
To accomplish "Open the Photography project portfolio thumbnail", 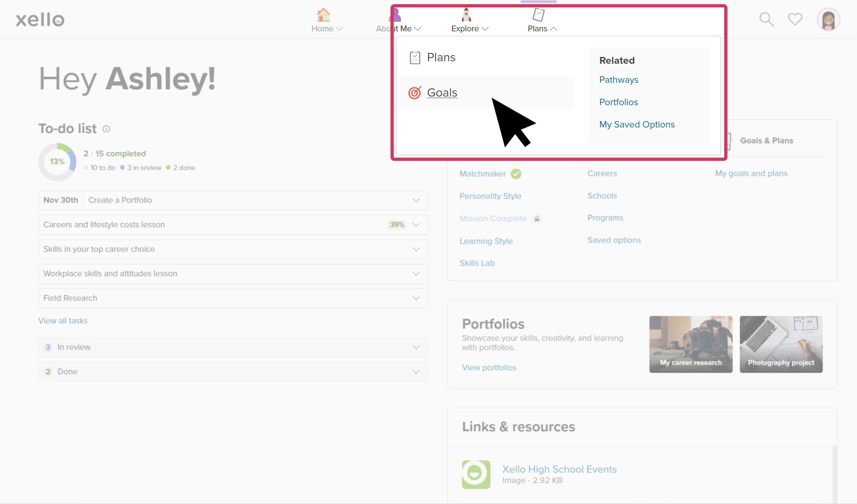I will click(781, 344).
